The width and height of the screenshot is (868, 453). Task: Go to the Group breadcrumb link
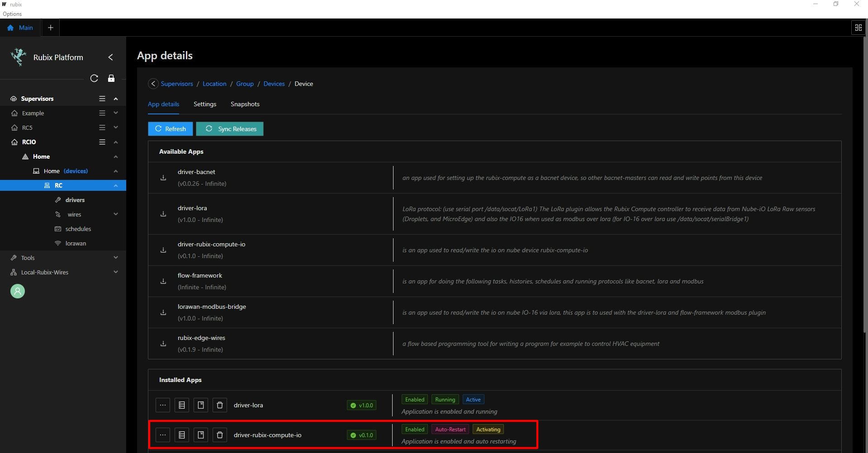point(245,84)
